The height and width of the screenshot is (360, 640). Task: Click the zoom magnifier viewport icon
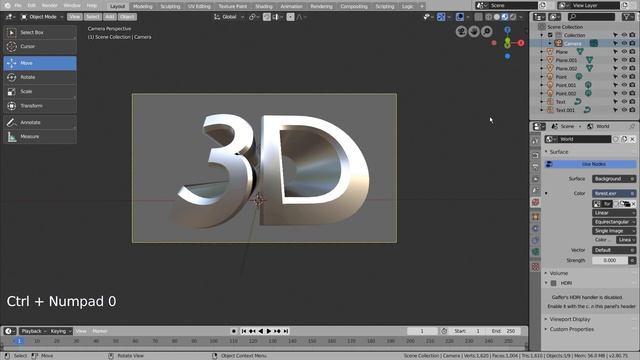[x=487, y=31]
